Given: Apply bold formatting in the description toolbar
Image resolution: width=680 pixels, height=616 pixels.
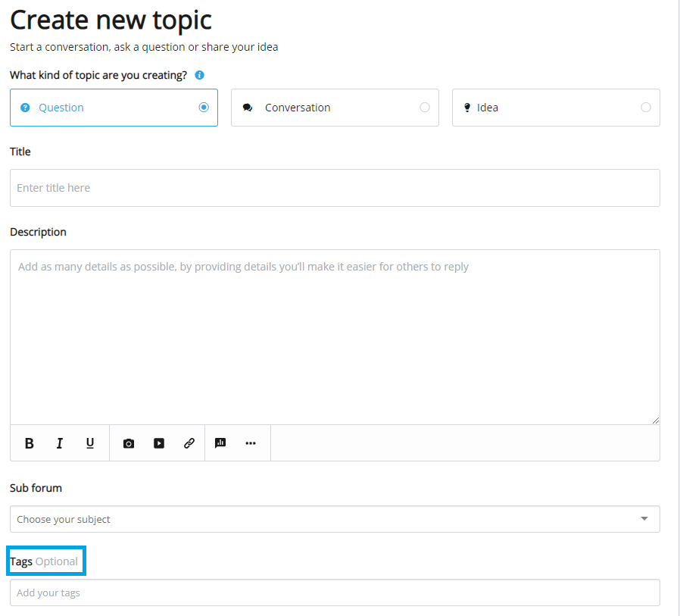Looking at the screenshot, I should click(29, 443).
